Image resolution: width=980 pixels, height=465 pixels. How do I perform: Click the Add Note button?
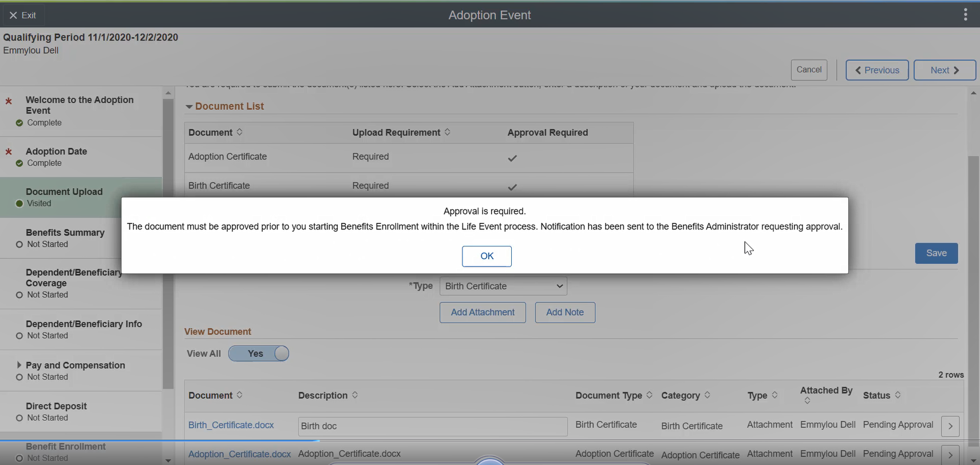565,312
